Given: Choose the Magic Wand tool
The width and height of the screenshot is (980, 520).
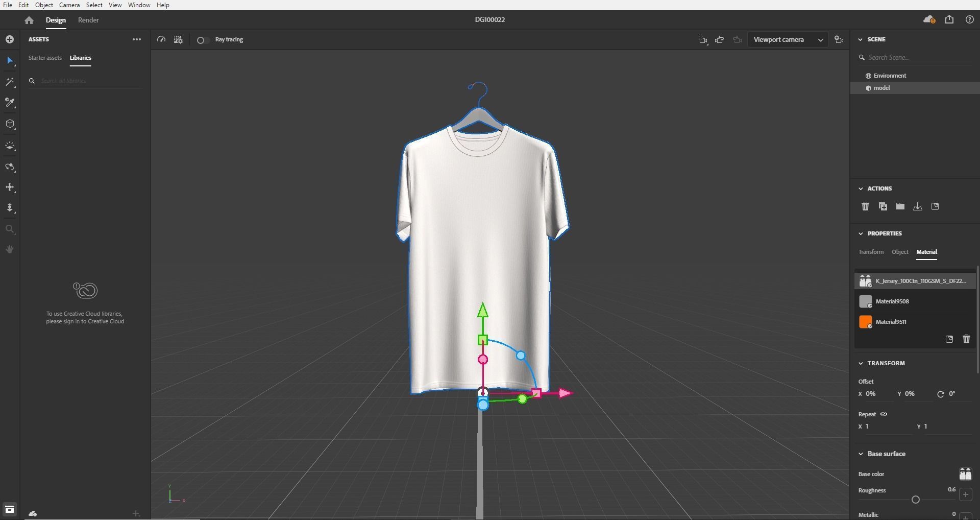Looking at the screenshot, I should pyautogui.click(x=10, y=82).
